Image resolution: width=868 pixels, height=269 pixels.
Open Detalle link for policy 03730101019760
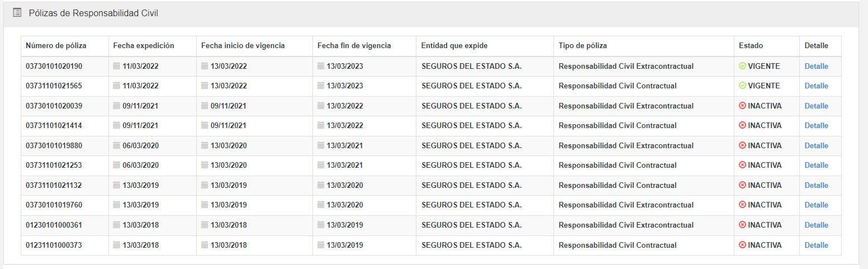pos(816,205)
